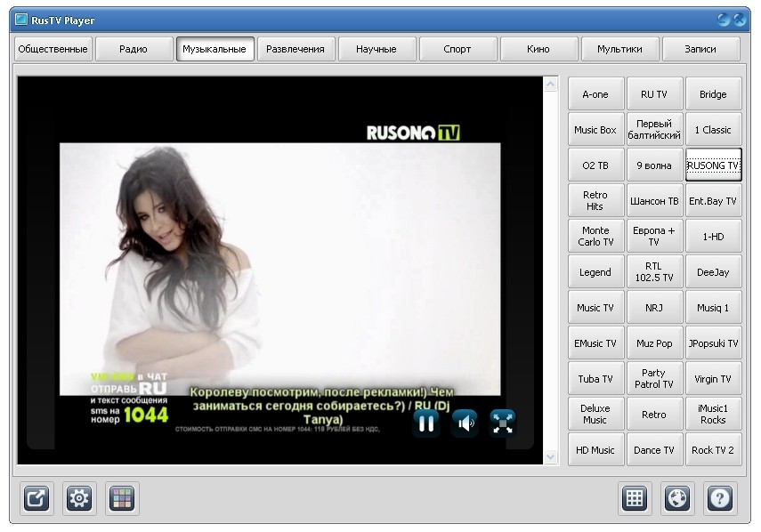Open help with the question mark icon

coord(720,498)
